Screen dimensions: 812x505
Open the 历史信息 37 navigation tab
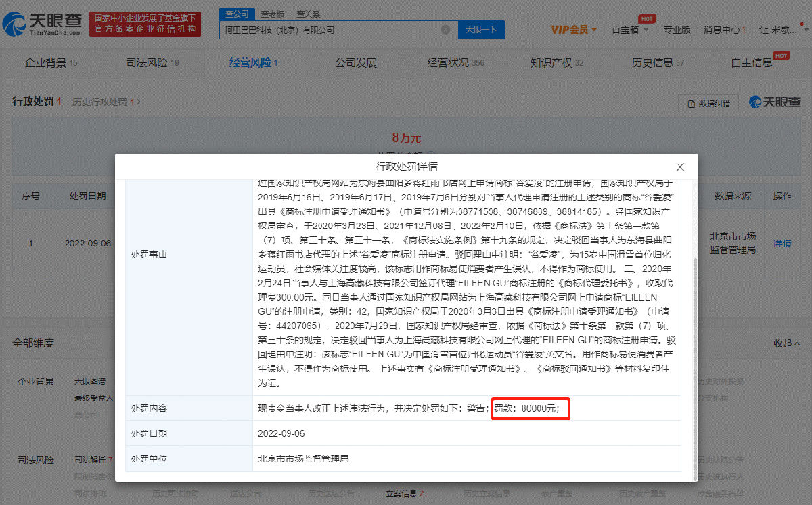(658, 63)
